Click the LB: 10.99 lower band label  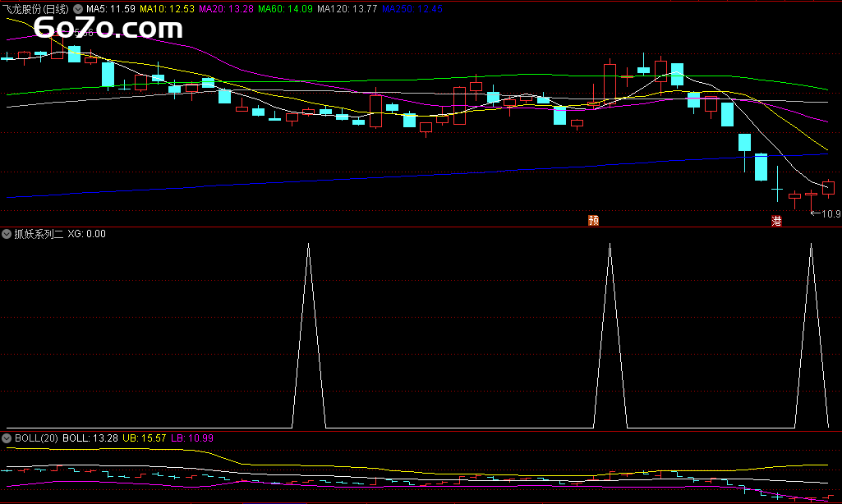[x=192, y=438]
